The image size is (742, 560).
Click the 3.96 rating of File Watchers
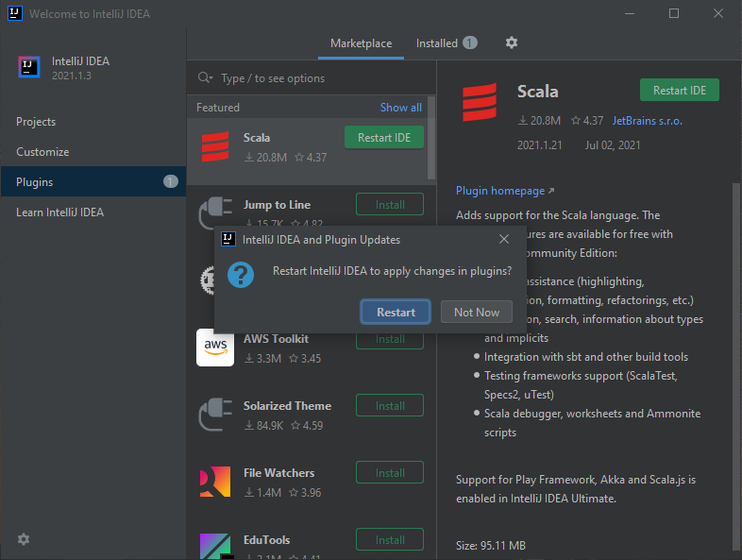click(x=305, y=493)
